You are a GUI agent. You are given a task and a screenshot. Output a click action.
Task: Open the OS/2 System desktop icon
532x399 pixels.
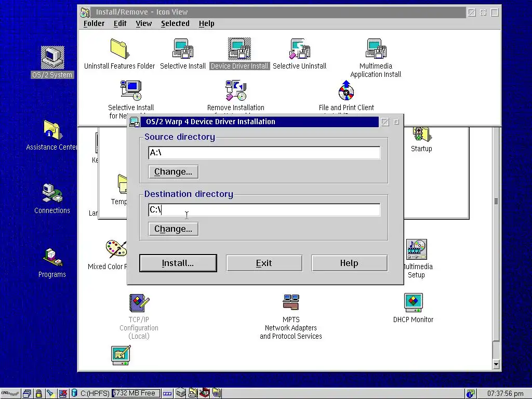(52, 58)
